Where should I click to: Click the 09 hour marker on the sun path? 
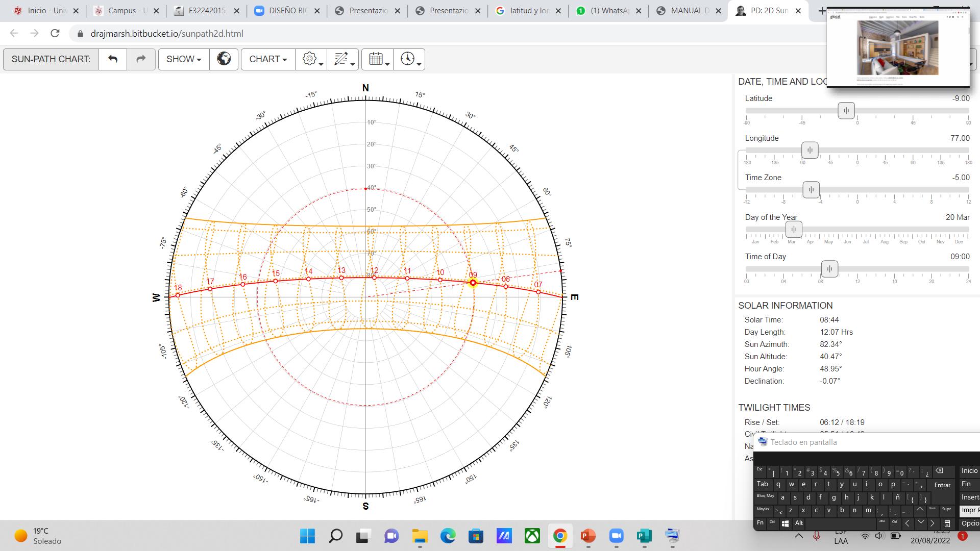click(x=473, y=283)
